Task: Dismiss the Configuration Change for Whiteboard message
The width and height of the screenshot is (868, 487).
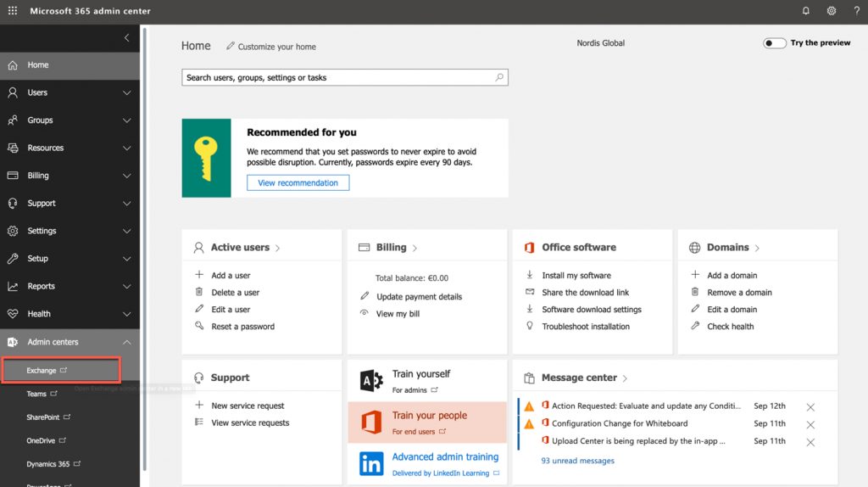Action: coord(810,424)
